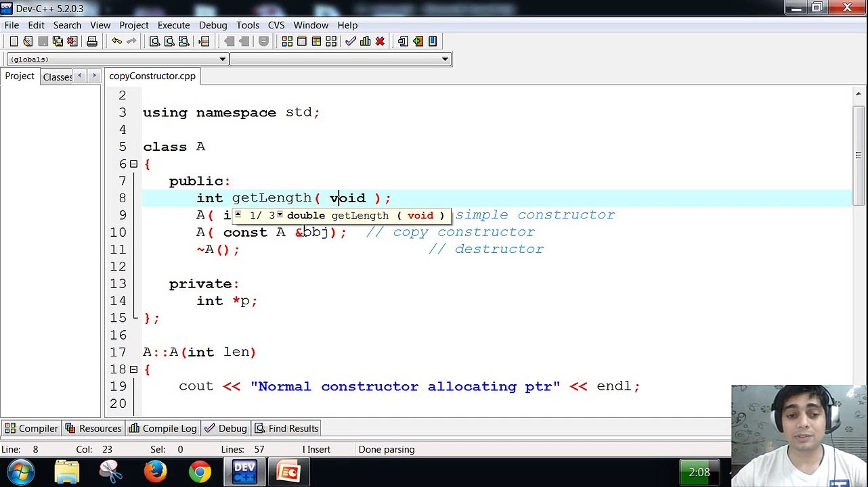Image resolution: width=868 pixels, height=487 pixels.
Task: Click the Goto Line toolbar icon
Action: tap(204, 41)
